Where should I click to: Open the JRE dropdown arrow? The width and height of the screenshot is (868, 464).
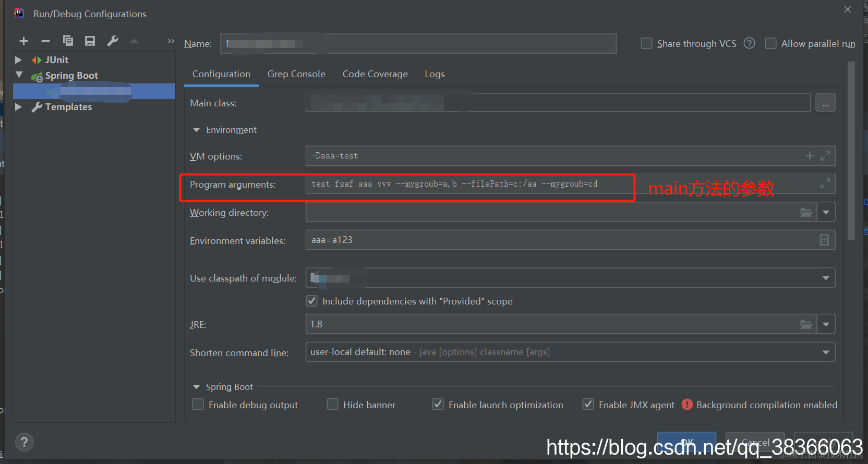pyautogui.click(x=826, y=324)
